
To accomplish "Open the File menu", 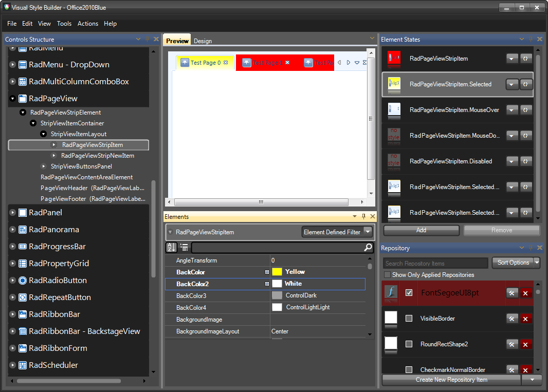I will point(12,24).
